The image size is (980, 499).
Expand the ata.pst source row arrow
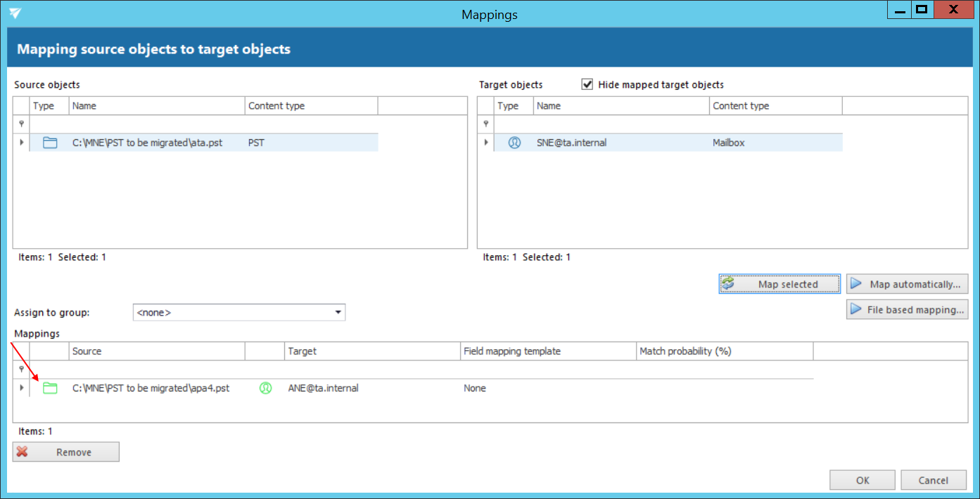tap(21, 143)
